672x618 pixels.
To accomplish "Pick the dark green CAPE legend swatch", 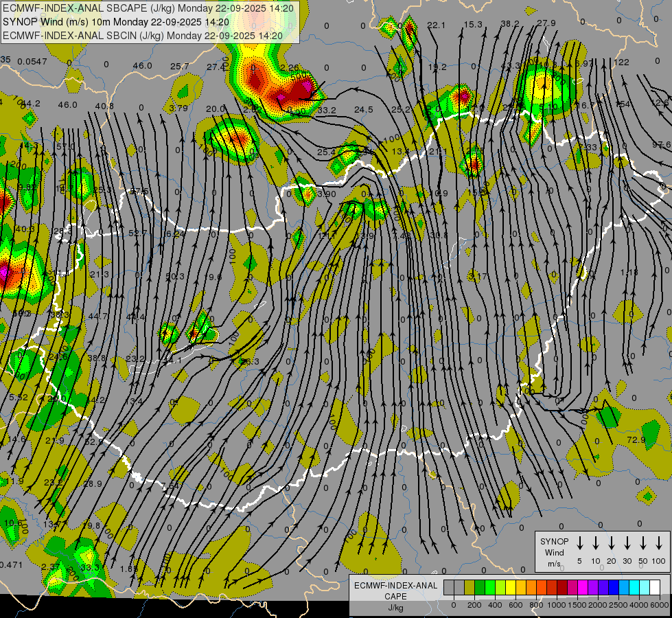I will click(480, 588).
